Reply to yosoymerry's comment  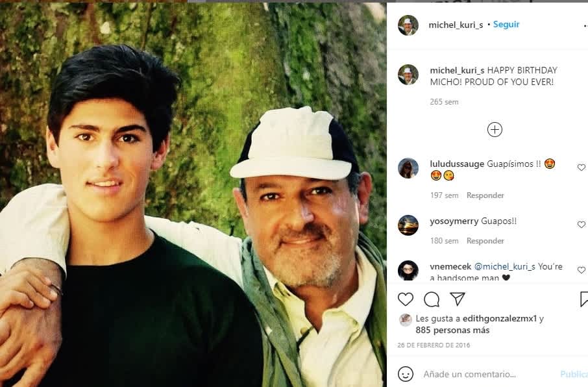485,241
